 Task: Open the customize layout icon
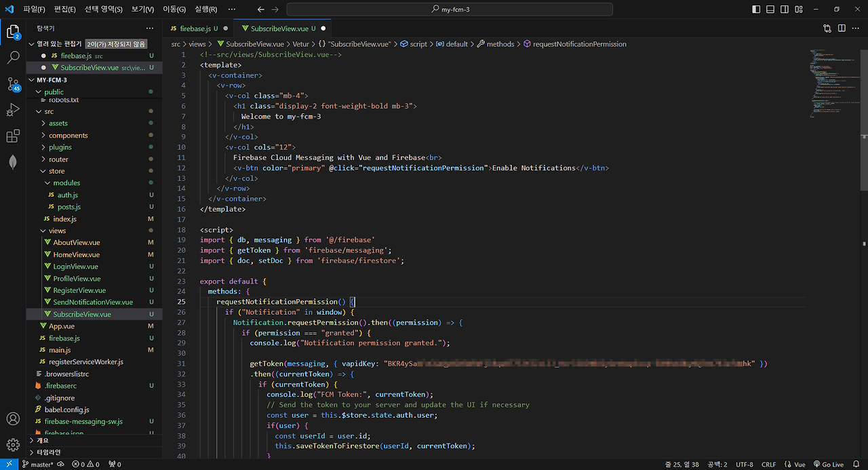coord(799,9)
